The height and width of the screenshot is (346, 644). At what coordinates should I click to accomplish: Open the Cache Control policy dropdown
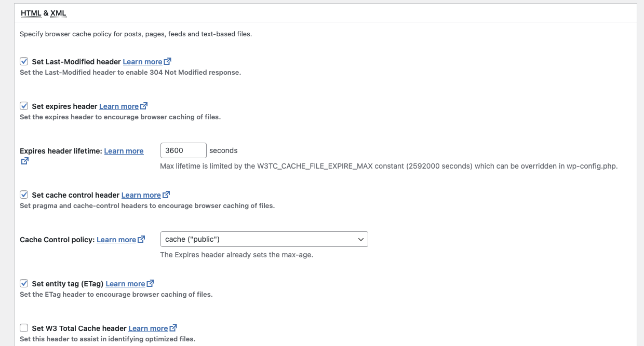[x=264, y=239]
